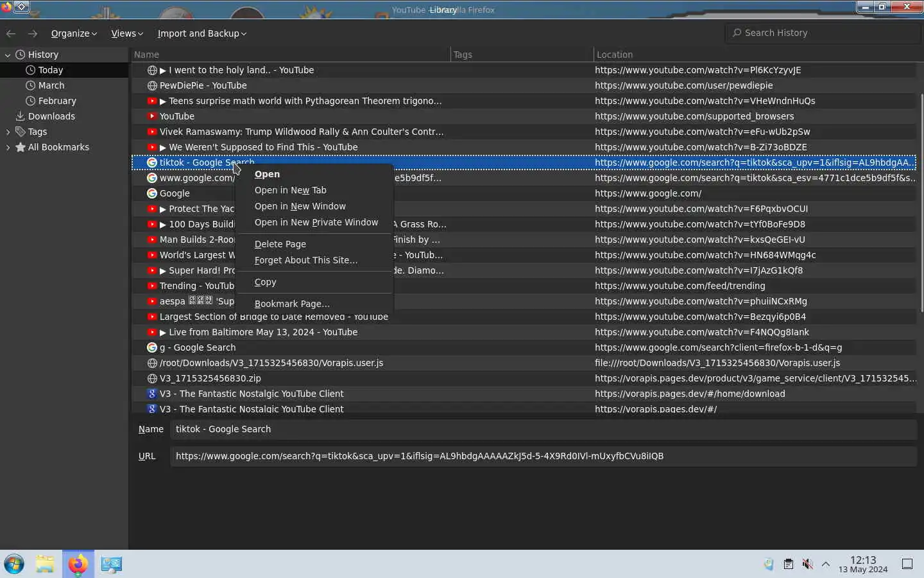Select the PewDiePie - YouTube row
924x578 pixels.
(x=524, y=85)
